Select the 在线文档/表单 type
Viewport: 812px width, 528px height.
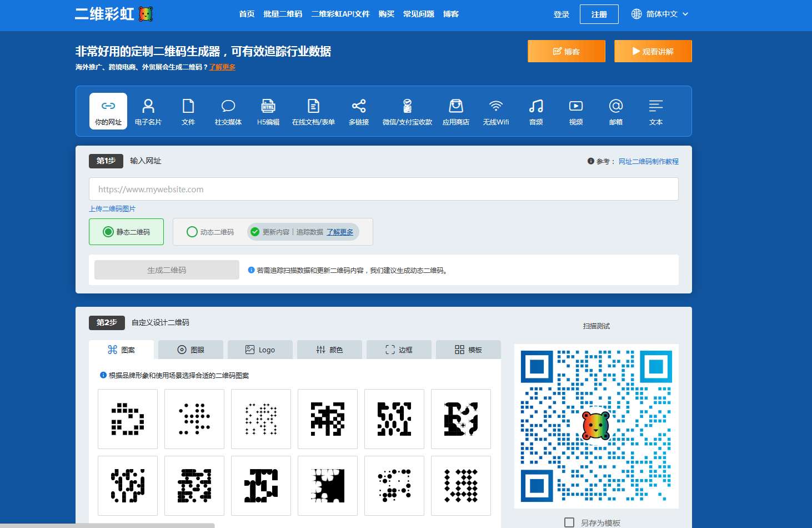point(313,111)
